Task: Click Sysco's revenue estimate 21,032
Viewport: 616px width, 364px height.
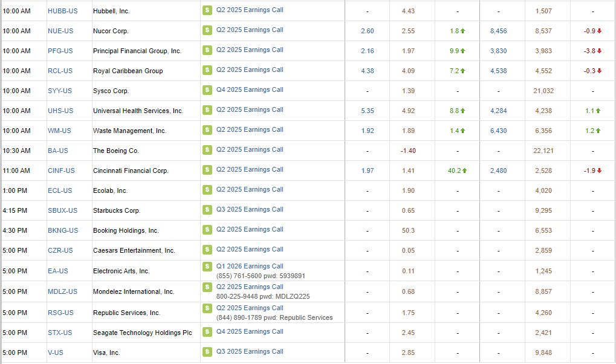Action: (x=543, y=91)
